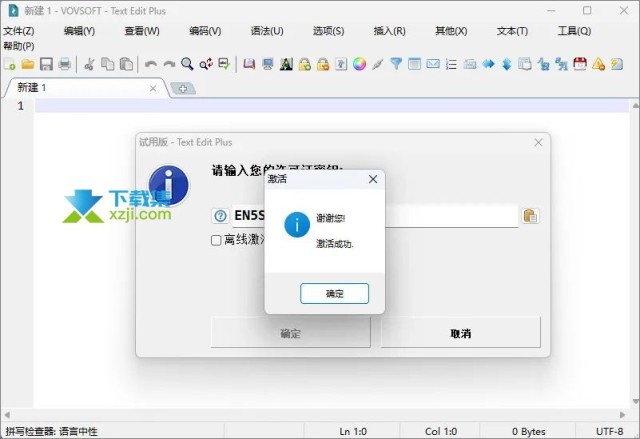Open the 选项(S) menu
Viewport: 640px width, 439px height.
(x=329, y=31)
